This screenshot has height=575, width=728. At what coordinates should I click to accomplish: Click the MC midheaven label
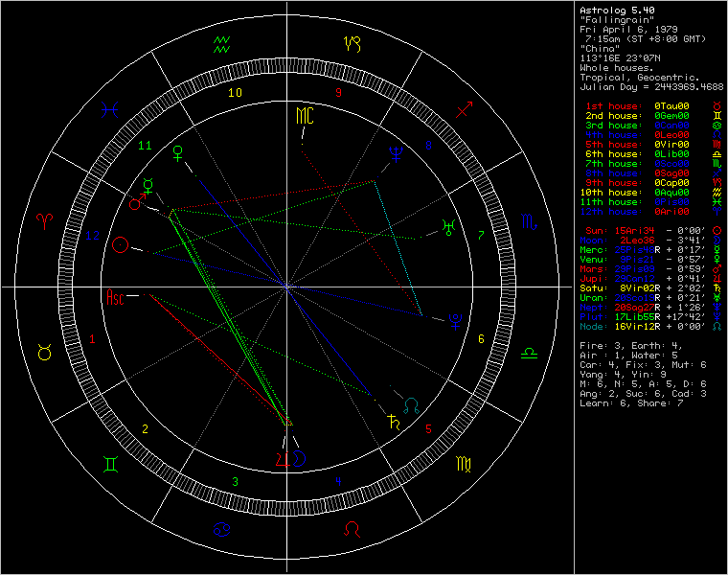click(305, 116)
